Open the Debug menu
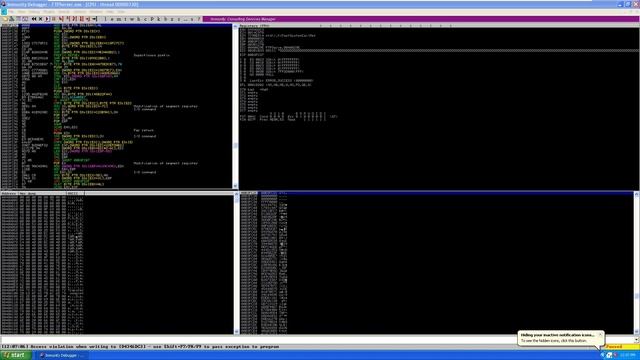This screenshot has height=360, width=640. click(x=34, y=12)
